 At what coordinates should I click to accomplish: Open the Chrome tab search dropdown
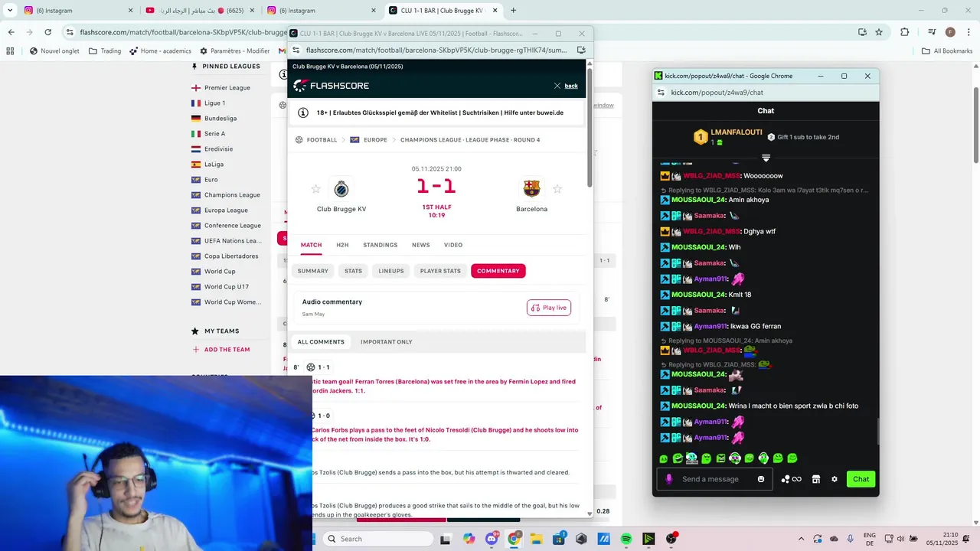(x=10, y=11)
